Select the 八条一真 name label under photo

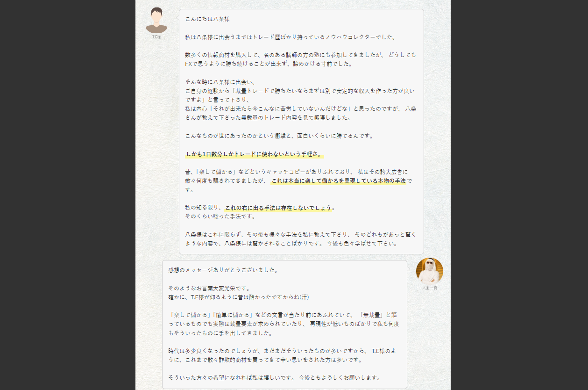tap(430, 288)
